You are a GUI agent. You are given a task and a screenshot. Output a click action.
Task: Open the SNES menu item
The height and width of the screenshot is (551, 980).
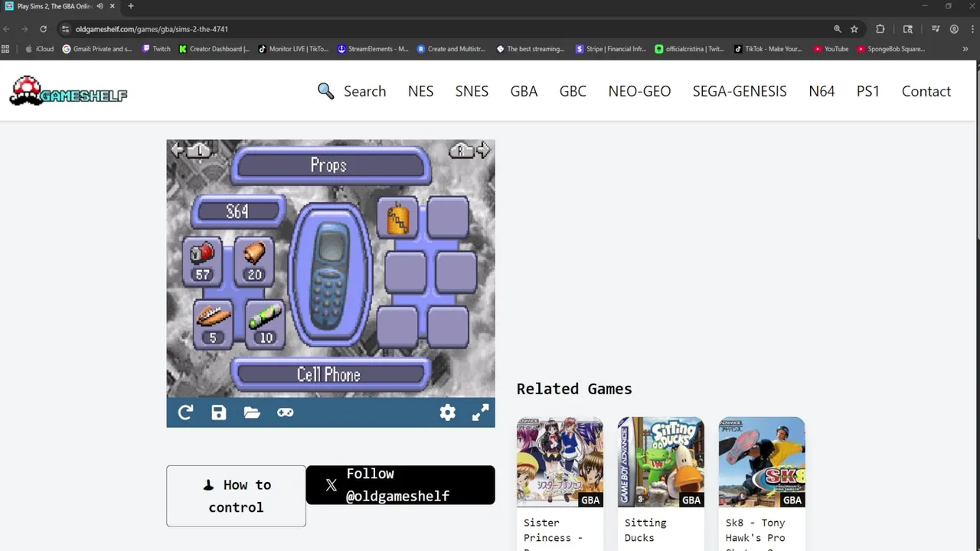click(472, 91)
